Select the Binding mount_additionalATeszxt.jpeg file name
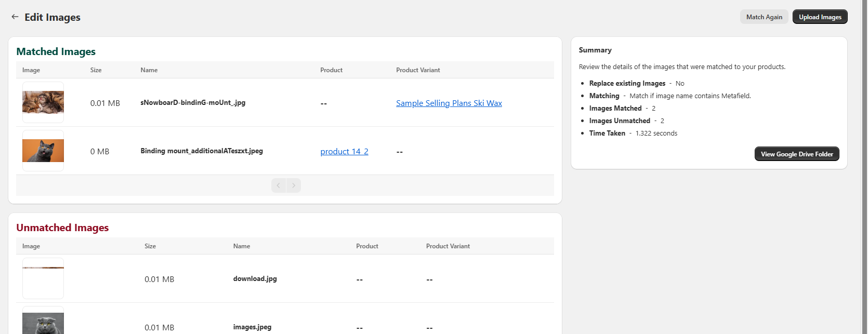The height and width of the screenshot is (334, 868). [202, 151]
